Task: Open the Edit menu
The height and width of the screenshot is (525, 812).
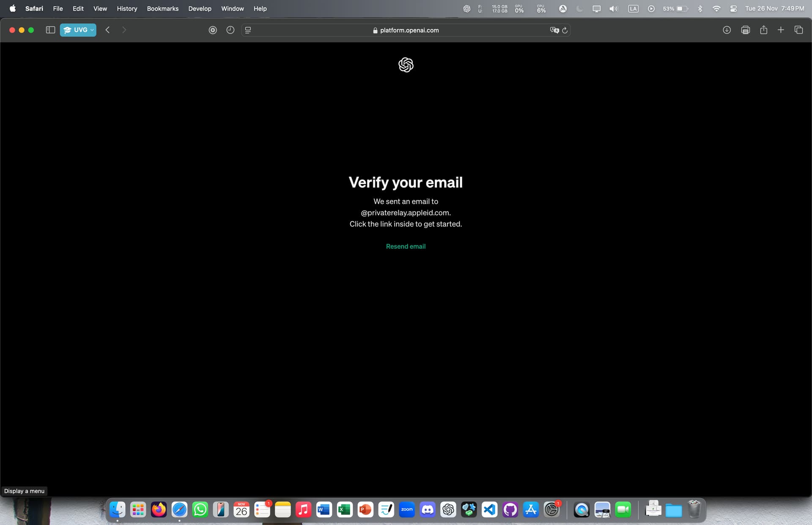Action: tap(78, 8)
